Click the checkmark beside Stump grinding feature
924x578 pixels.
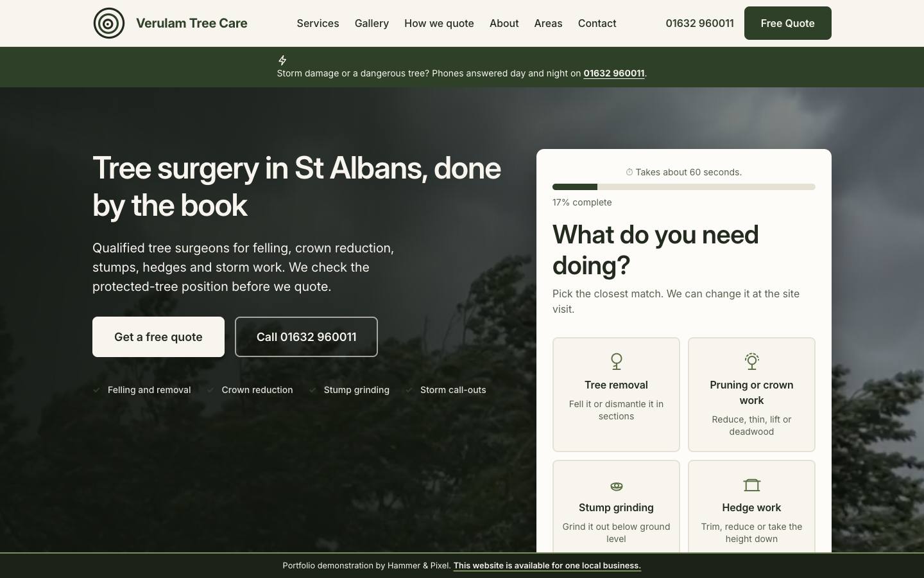coord(312,390)
